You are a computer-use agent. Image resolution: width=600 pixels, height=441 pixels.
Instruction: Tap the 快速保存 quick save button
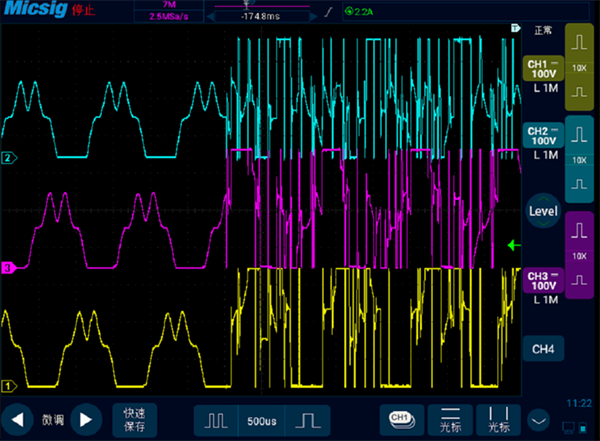135,419
